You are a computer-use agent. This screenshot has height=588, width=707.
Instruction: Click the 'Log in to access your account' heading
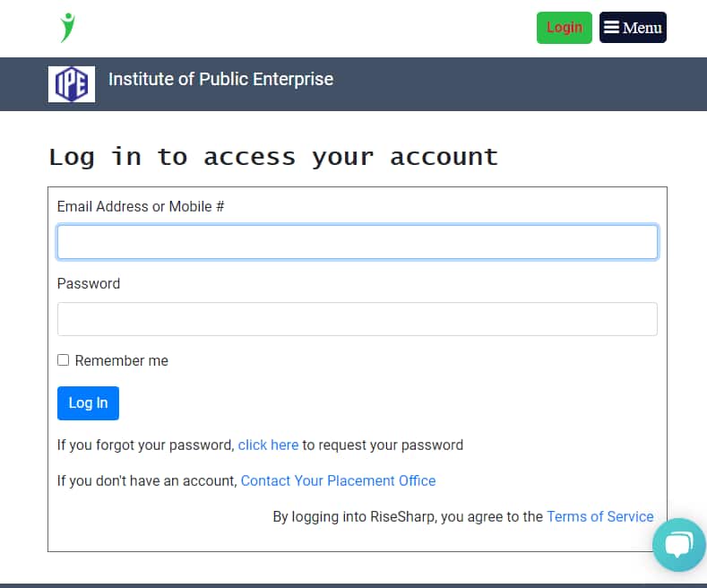point(273,157)
